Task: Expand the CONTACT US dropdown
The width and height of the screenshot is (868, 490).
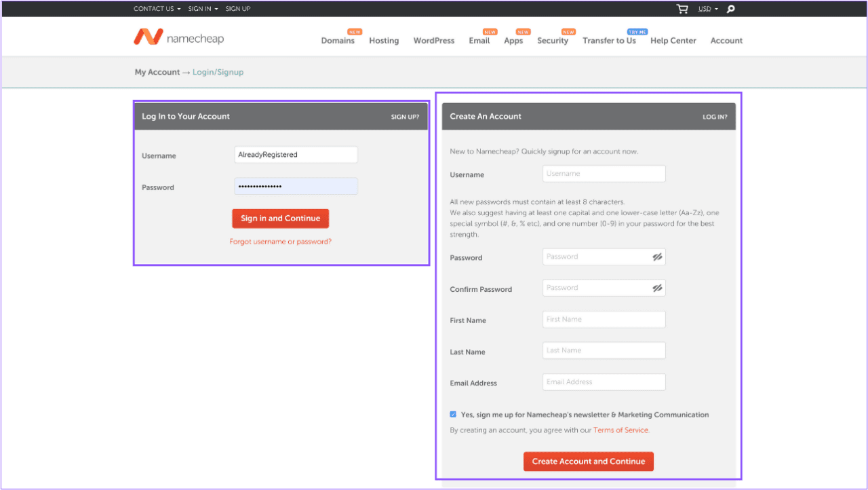Action: click(x=153, y=9)
